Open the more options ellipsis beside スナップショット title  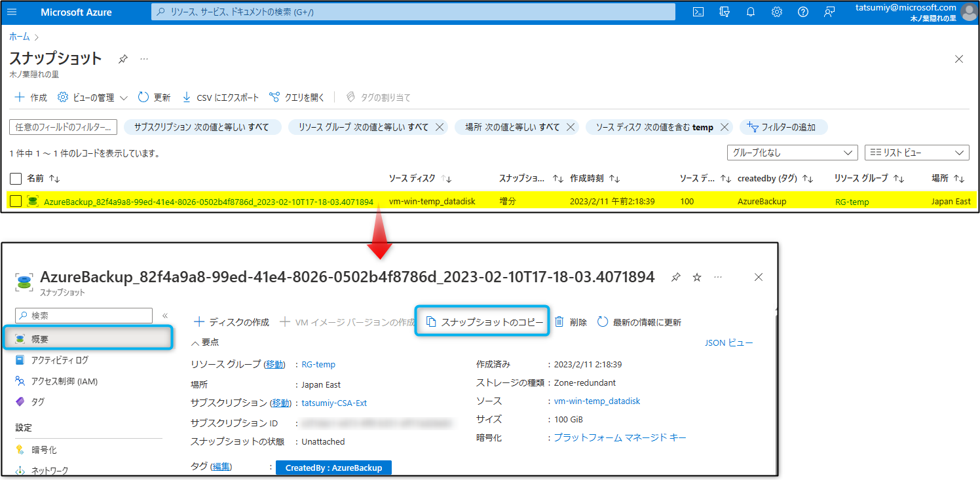(144, 59)
